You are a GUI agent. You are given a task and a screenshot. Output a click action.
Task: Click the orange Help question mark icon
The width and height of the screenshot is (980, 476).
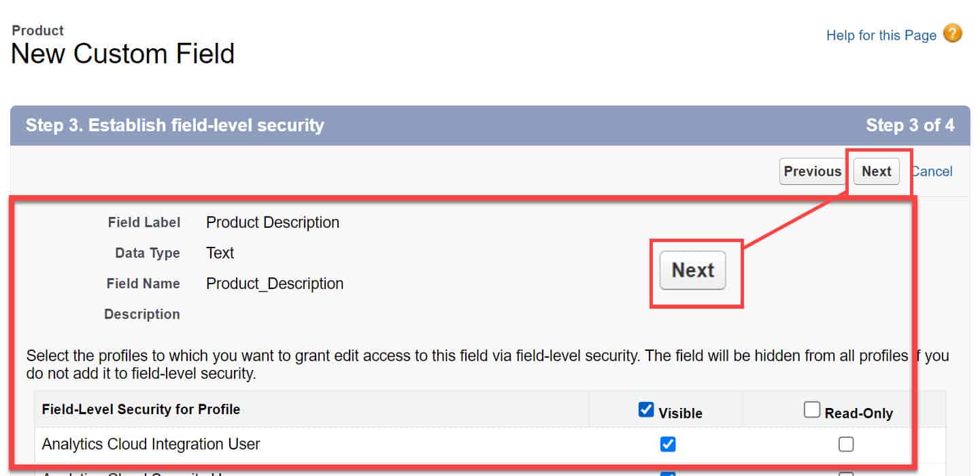click(951, 33)
